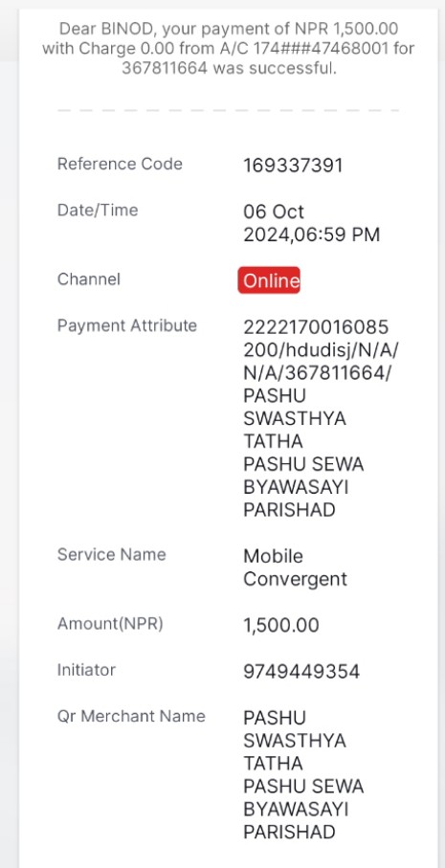Select the amount value 1,500.00

281,626
